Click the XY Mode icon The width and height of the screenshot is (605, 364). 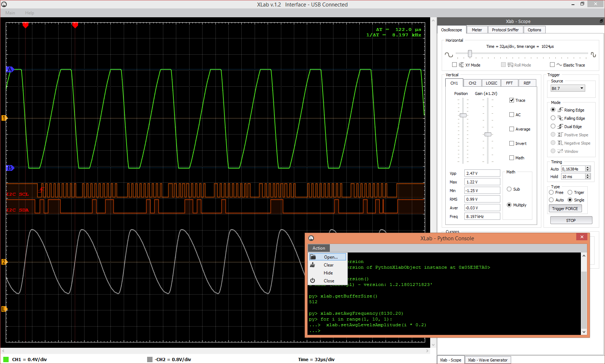pos(461,65)
